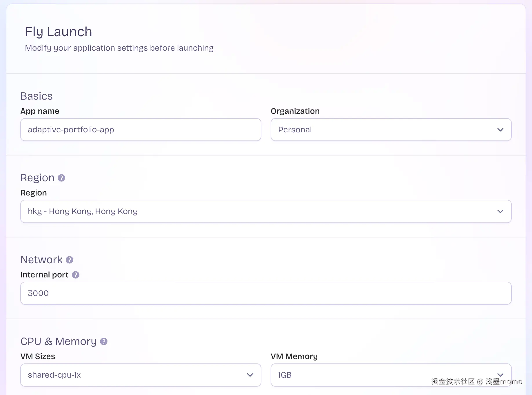Click the question mark beside Internal port

tap(76, 275)
